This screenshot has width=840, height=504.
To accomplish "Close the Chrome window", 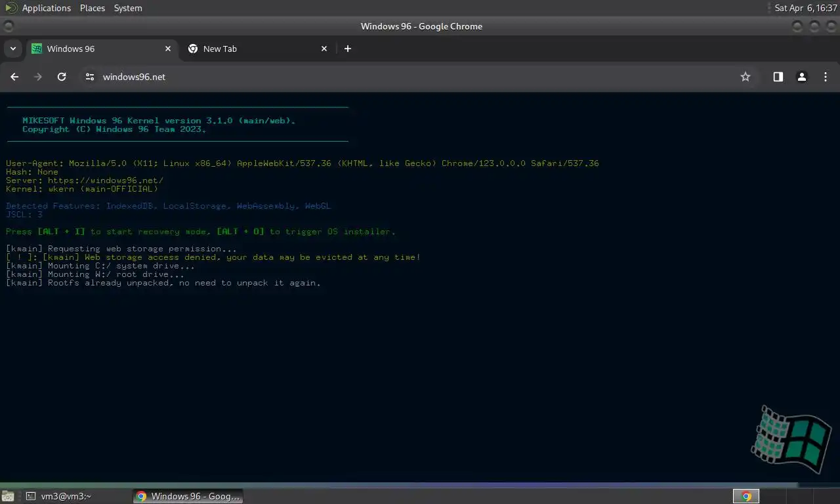I will [x=831, y=26].
